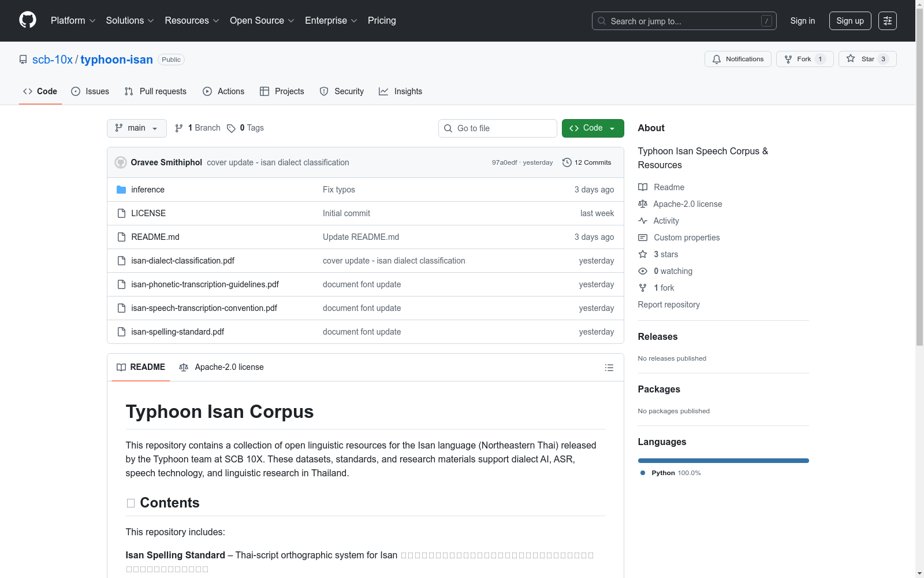Viewport: 924px width, 578px height.
Task: Click the Sign up button
Action: [x=850, y=21]
